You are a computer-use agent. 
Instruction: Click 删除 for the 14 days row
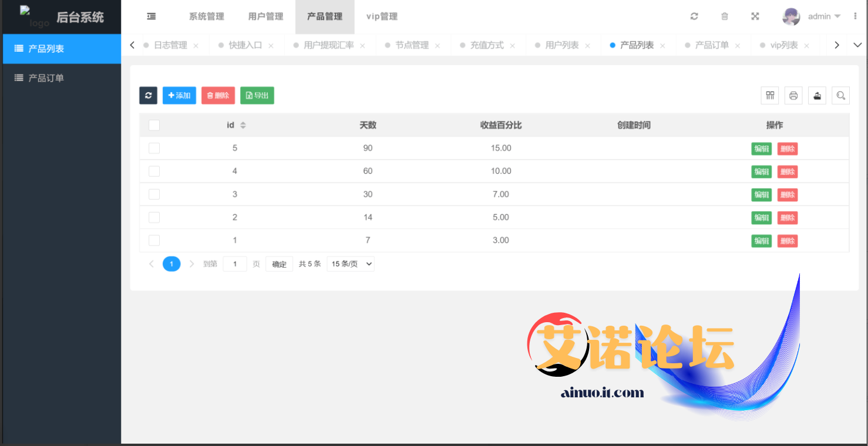click(x=788, y=218)
